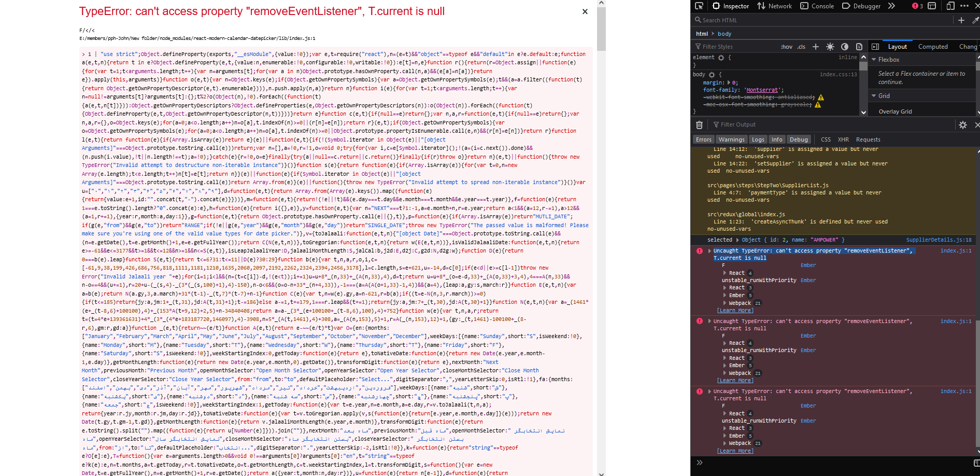Highlight elements matching element rule selector
Screen dimensions: 980x476
pos(721,58)
